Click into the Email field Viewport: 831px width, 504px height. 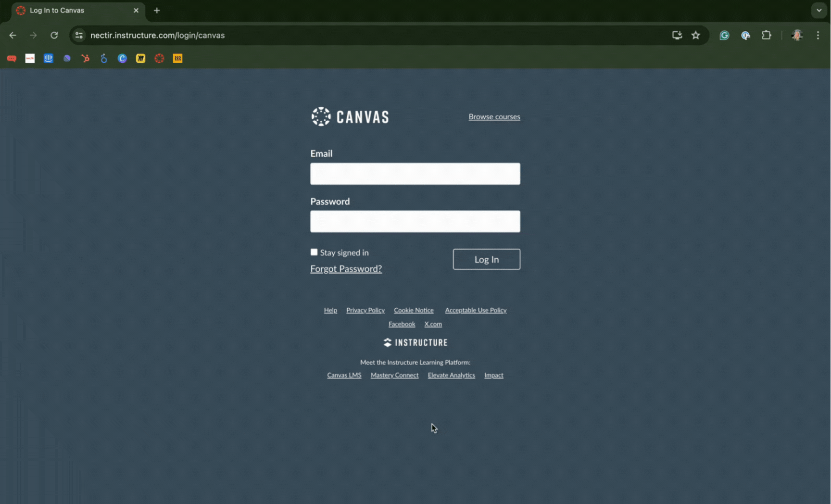(415, 174)
